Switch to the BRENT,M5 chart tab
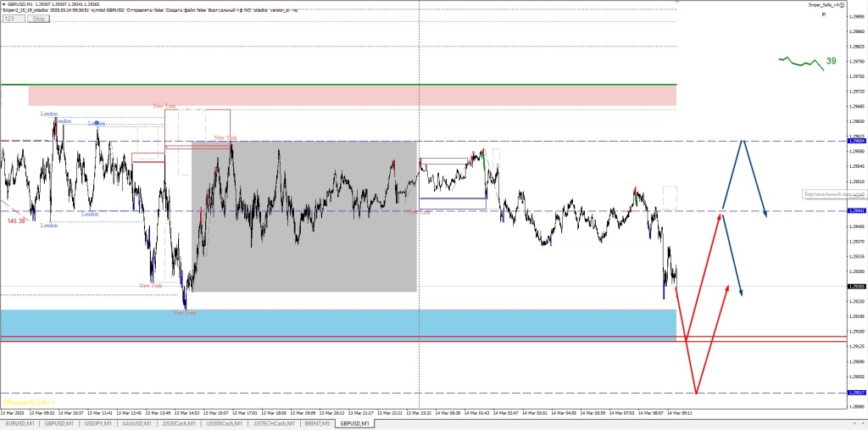 (318, 422)
